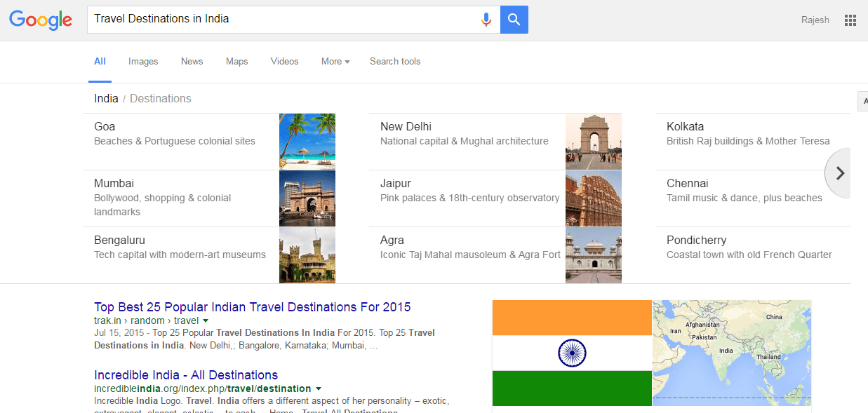Expand the trak.in result options arrow
The image size is (868, 413).
click(x=206, y=321)
